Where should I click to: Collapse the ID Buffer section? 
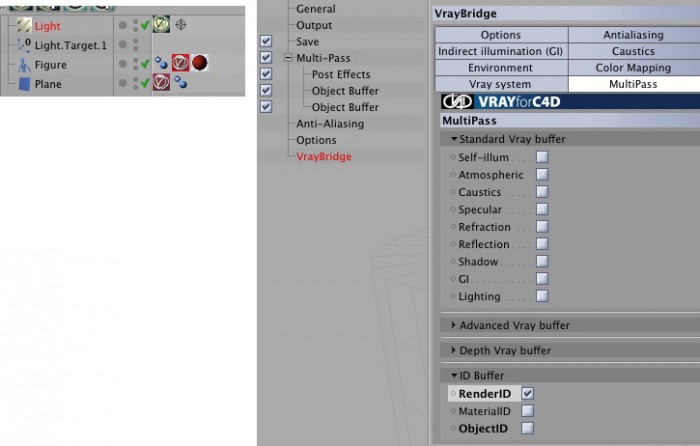(x=454, y=375)
